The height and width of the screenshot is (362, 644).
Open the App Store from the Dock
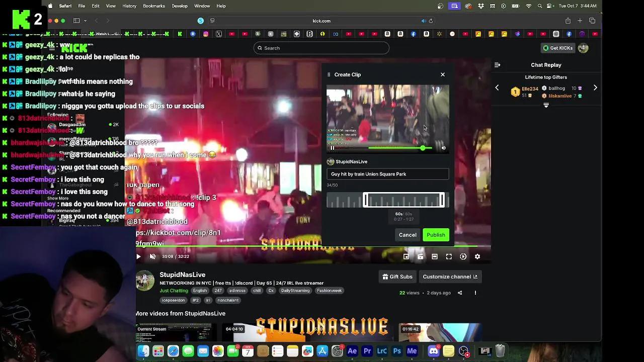[323, 351]
